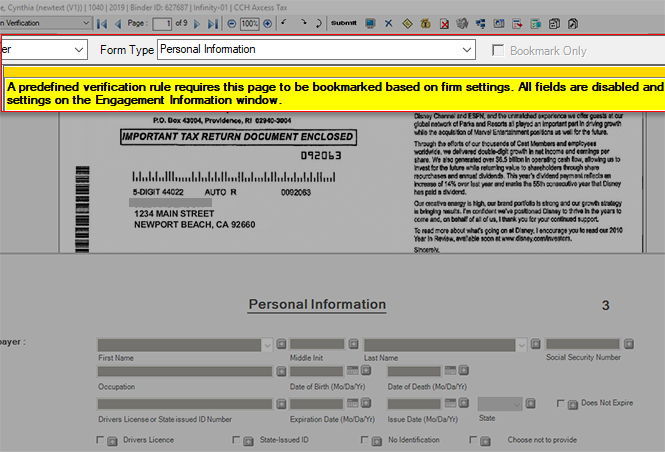Screen dimensions: 665x452
Task: Expand the First Name dropdown arrow
Action: click(x=267, y=345)
